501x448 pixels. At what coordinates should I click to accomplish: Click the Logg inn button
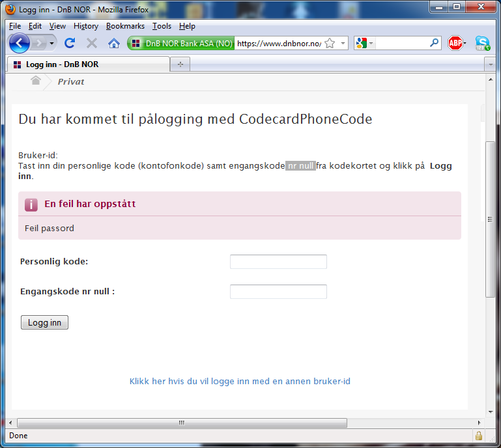pyautogui.click(x=44, y=322)
